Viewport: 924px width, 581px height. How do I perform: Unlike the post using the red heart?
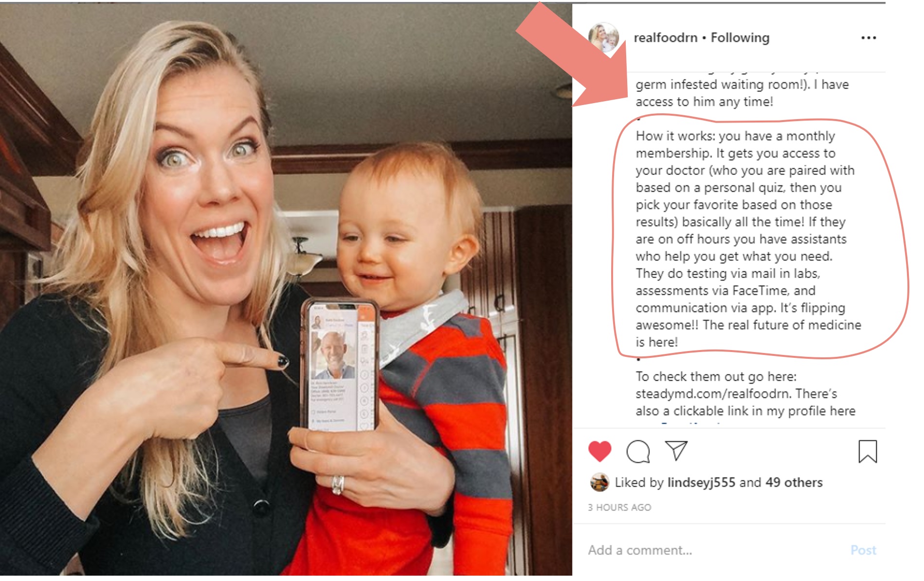(x=599, y=451)
